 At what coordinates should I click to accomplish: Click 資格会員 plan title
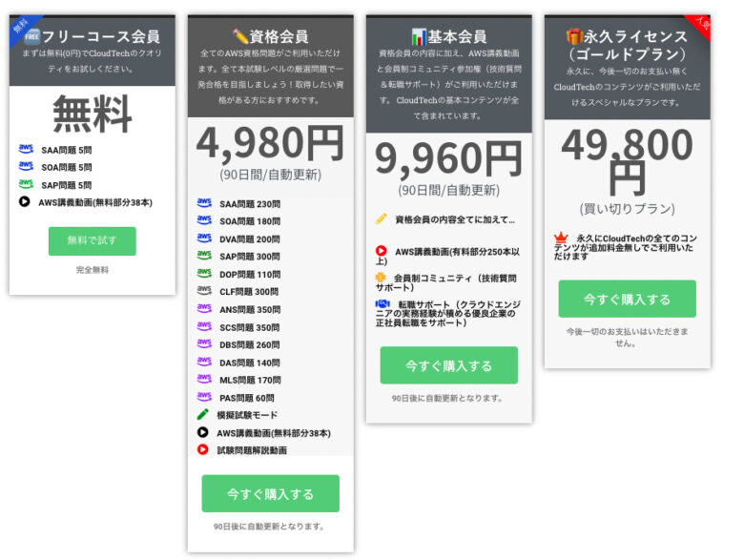point(279,36)
